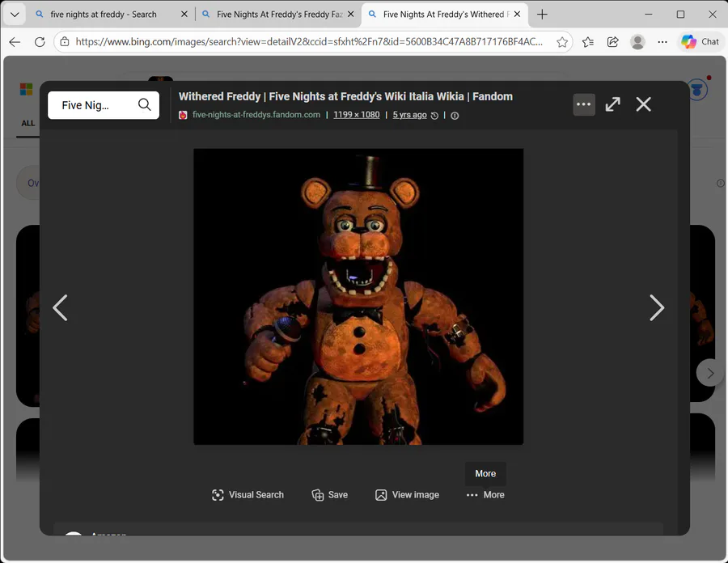728x563 pixels.
Task: Switch to the 'Freddy Faz' tab
Action: [279, 15]
